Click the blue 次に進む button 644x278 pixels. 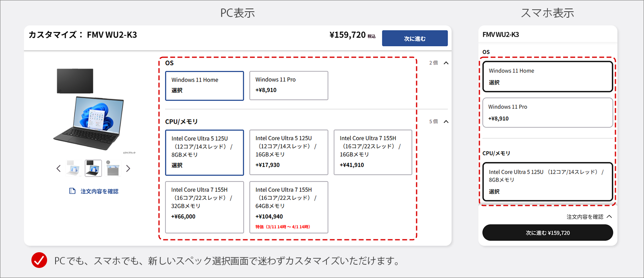coord(415,38)
